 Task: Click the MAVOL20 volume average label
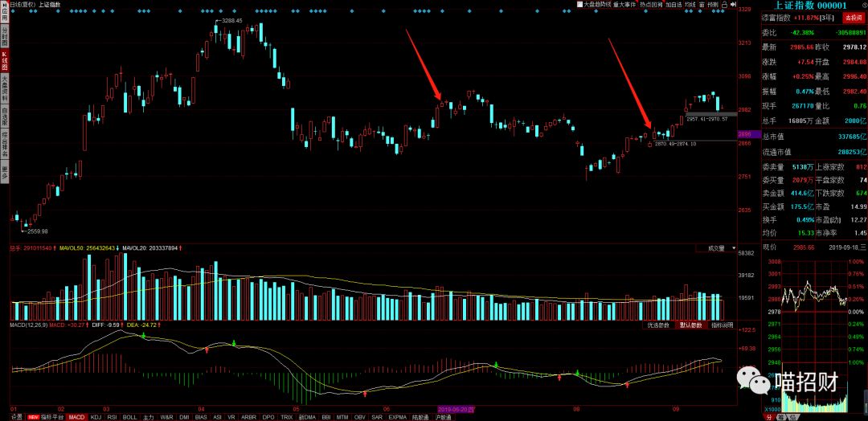(152, 248)
